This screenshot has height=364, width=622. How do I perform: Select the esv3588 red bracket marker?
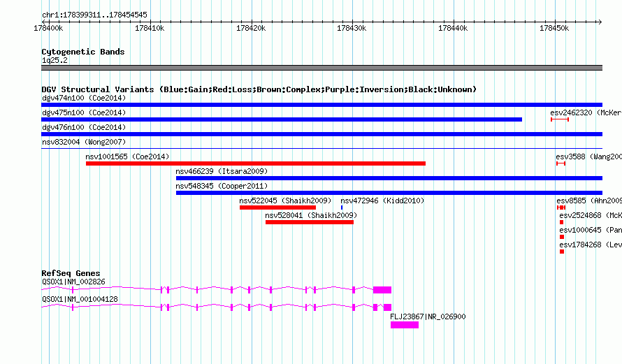[x=560, y=163]
